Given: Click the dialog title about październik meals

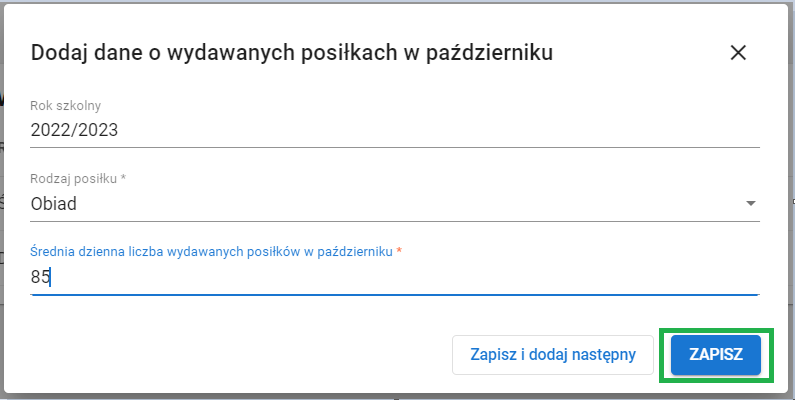Looking at the screenshot, I should (x=292, y=53).
